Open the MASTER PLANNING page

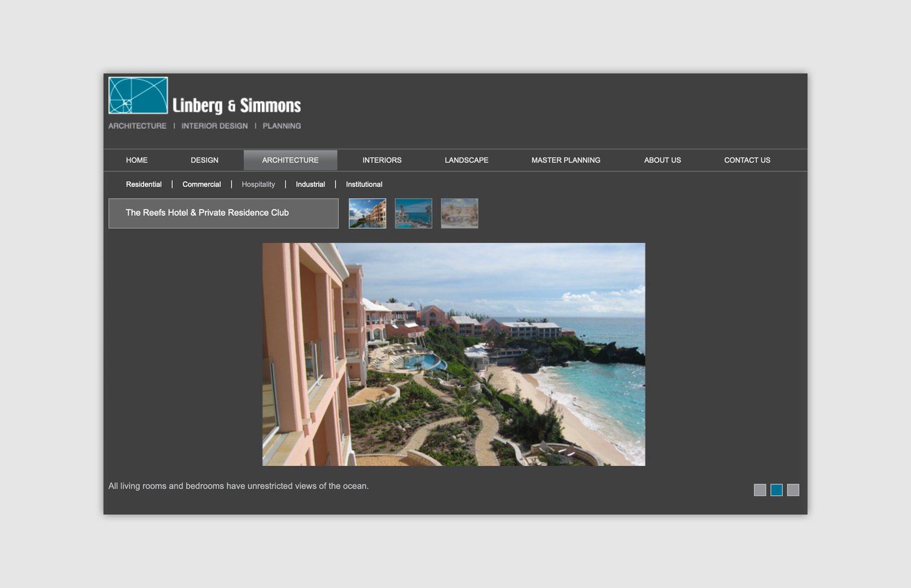coord(566,160)
